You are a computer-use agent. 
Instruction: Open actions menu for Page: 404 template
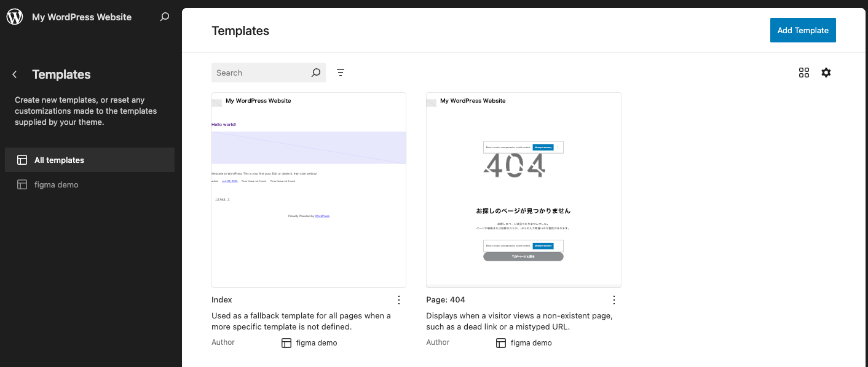pos(614,300)
